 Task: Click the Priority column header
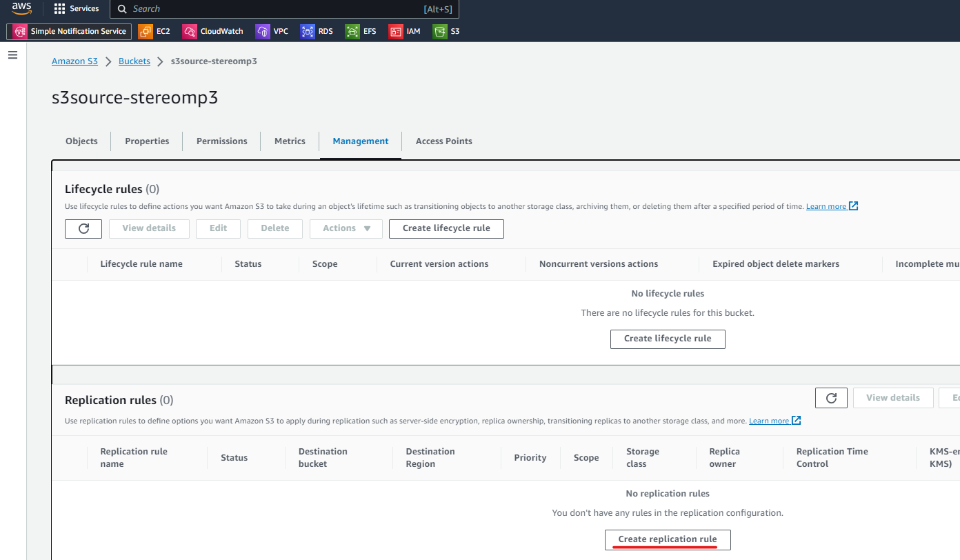(530, 458)
